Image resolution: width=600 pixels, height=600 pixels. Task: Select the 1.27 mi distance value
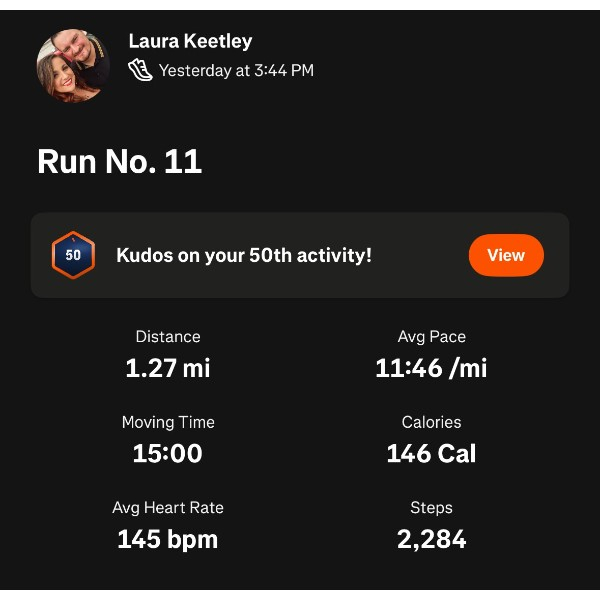[x=168, y=368]
